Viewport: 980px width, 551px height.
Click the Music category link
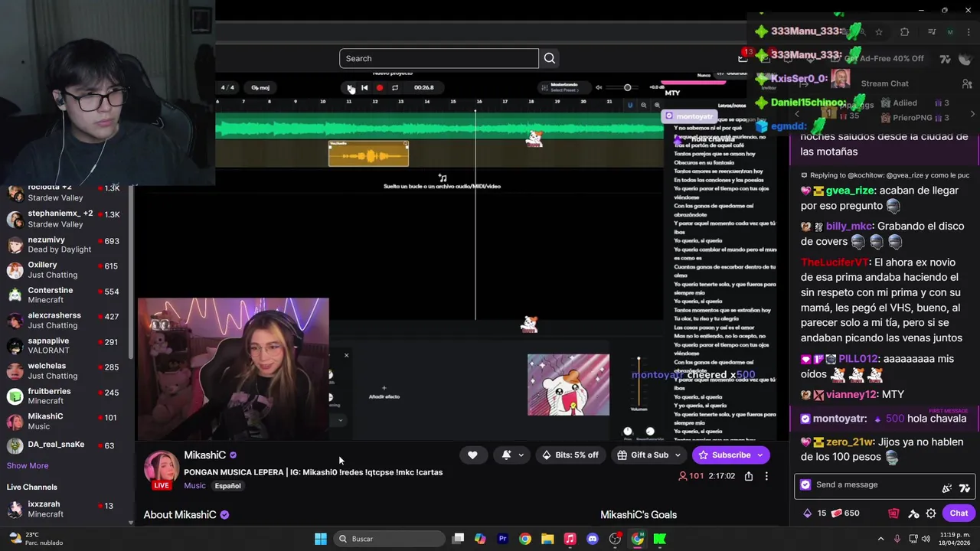(194, 486)
